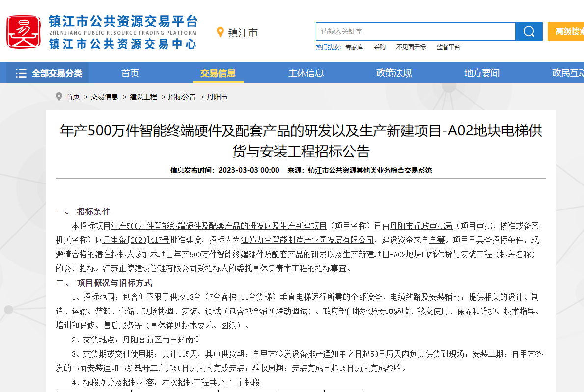Go to the 首页 navigation tab
The width and height of the screenshot is (584, 392).
[130, 73]
